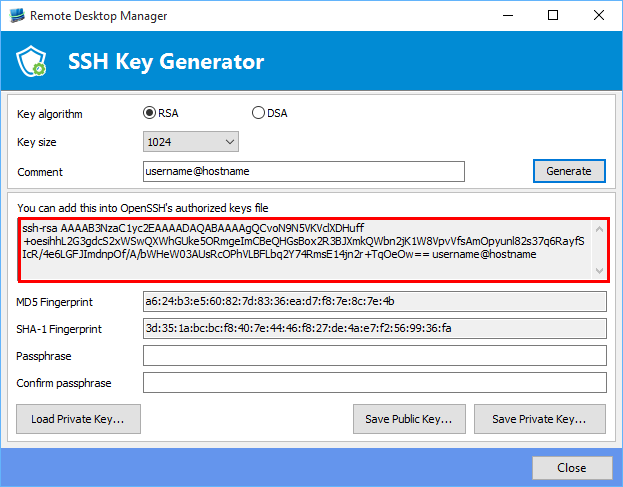The width and height of the screenshot is (623, 487).
Task: Click the SHA-1 Fingerprint field
Action: pos(374,328)
